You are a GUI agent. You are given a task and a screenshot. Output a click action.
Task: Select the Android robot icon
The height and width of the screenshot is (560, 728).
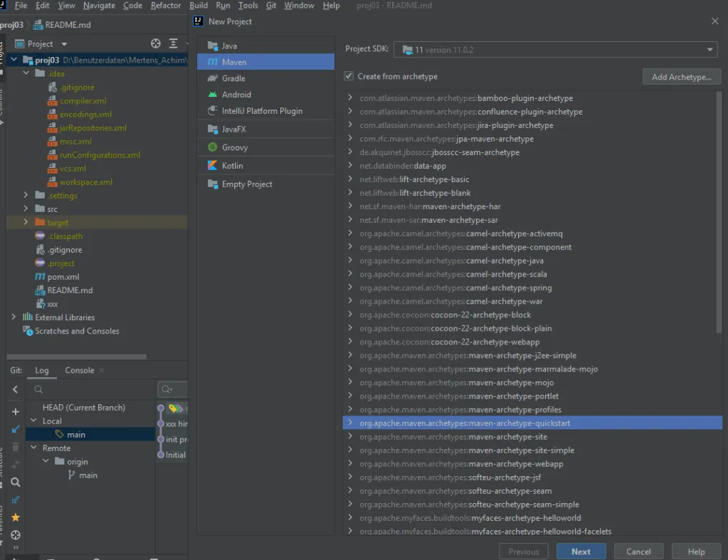[213, 94]
